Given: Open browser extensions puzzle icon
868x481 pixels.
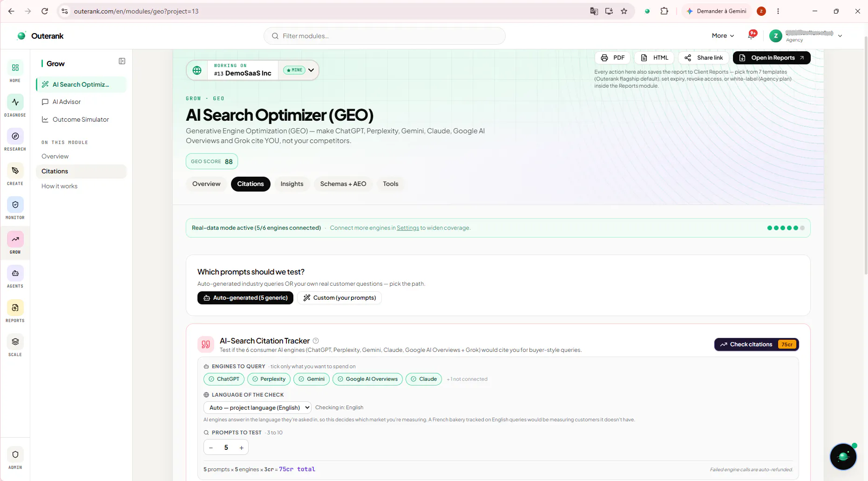Looking at the screenshot, I should 665,11.
